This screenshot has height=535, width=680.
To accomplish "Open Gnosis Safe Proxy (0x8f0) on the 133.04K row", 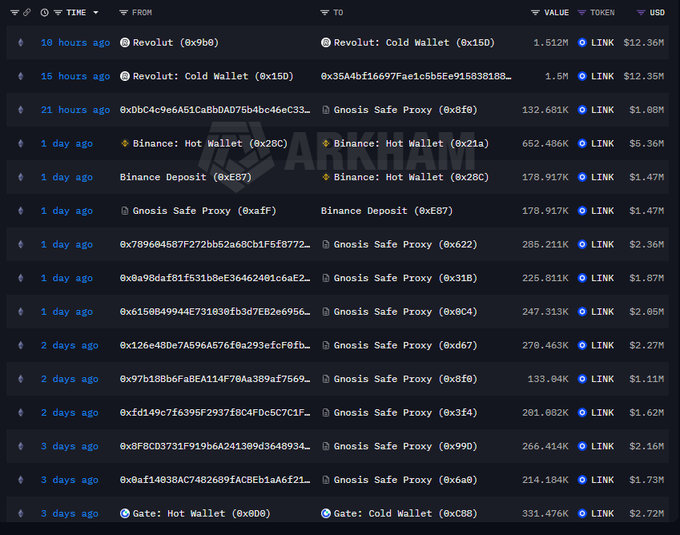I will (405, 379).
